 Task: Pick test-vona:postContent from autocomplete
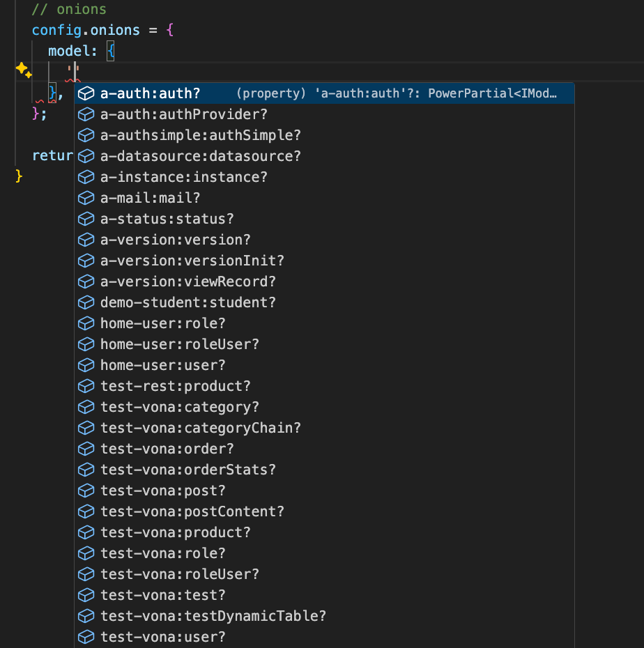(192, 511)
